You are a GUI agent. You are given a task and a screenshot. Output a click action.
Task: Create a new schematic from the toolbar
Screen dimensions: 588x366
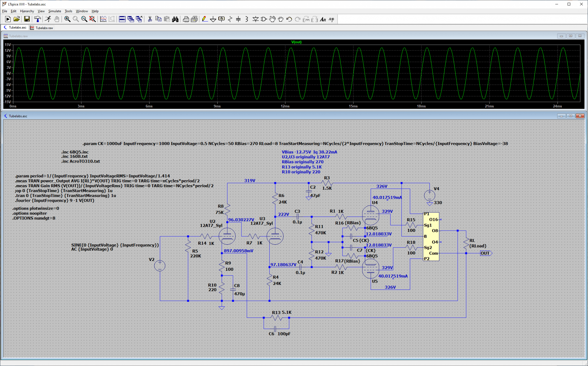[8, 19]
